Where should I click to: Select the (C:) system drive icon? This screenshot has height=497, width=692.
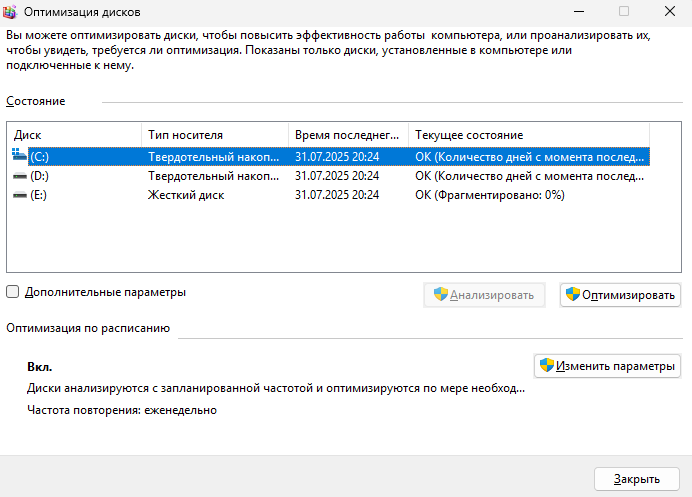pyautogui.click(x=19, y=154)
